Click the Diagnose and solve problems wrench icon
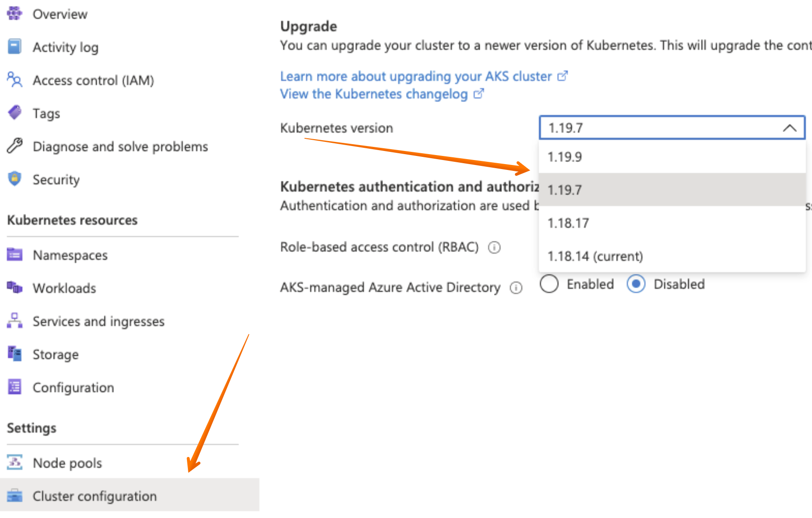This screenshot has width=812, height=518. [x=14, y=146]
